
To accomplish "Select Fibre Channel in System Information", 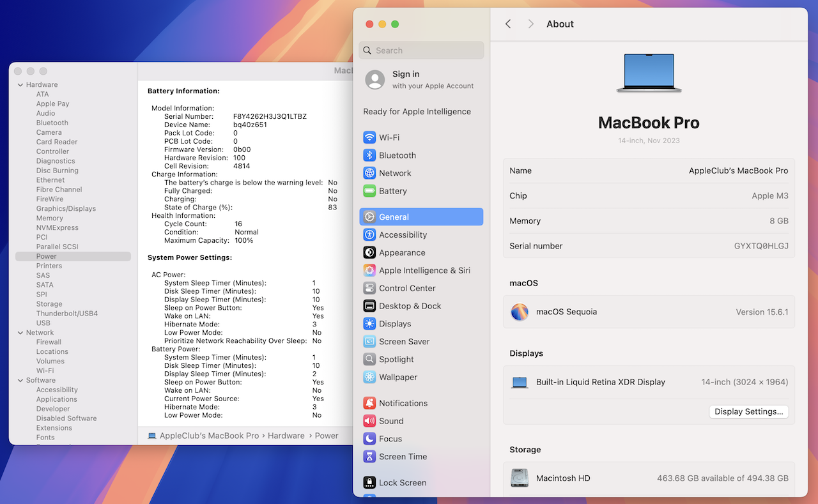I will tap(59, 190).
